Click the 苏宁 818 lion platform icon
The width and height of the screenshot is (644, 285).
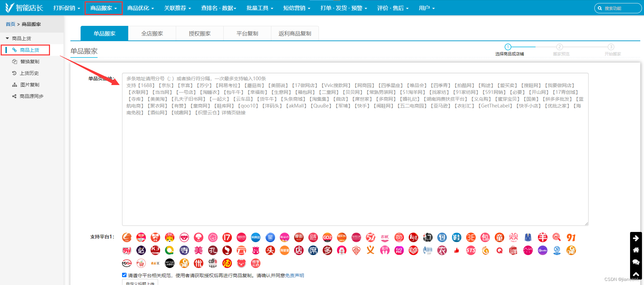point(170,237)
